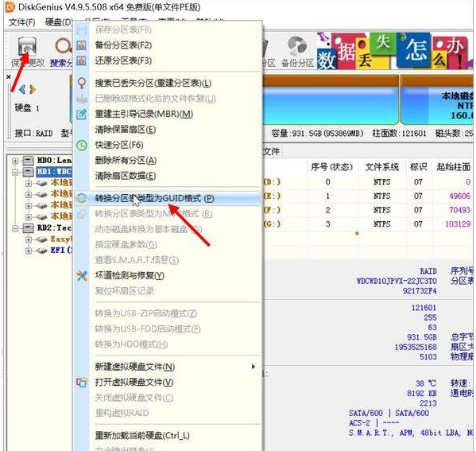This screenshot has height=451, width=476.
Task: Open the 硬盘(D) menu
Action: pos(58,22)
